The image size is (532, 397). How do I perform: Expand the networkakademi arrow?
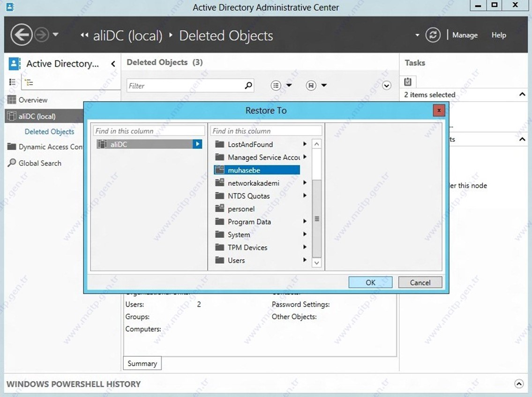[x=305, y=183]
